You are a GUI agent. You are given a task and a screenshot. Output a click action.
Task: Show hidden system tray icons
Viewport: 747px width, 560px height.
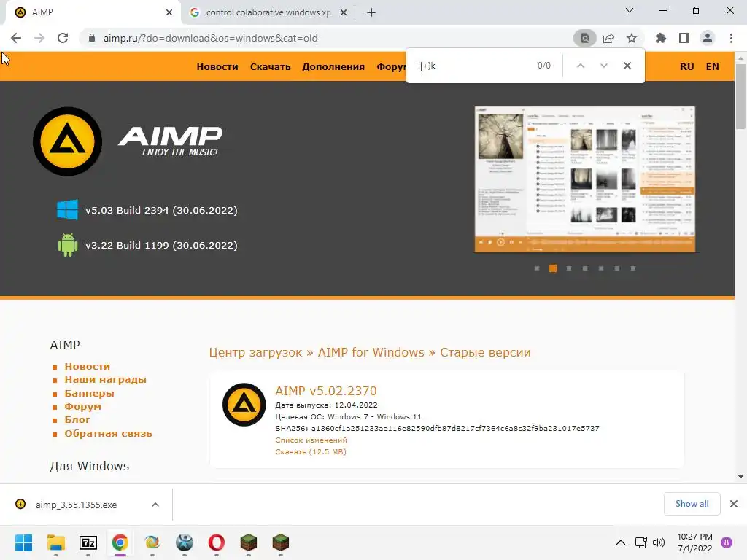click(621, 542)
